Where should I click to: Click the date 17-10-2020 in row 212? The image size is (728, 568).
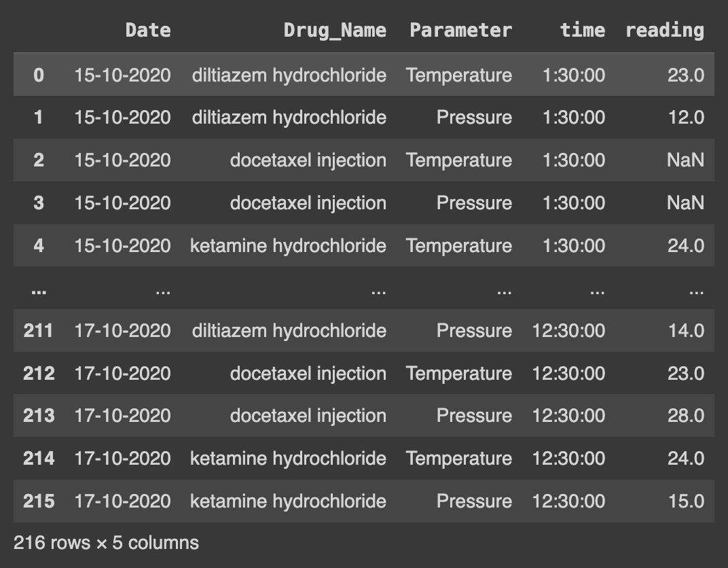122,374
